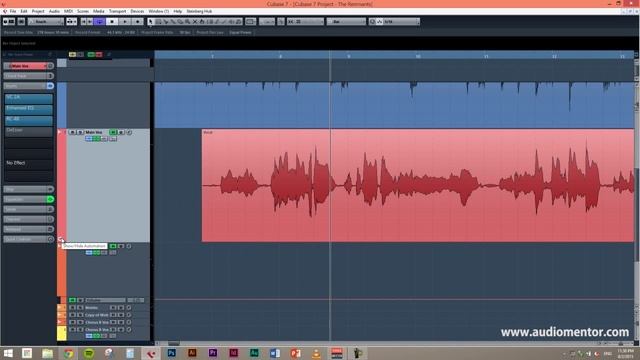
Task: Click the Stop transport button
Action: tap(112, 22)
